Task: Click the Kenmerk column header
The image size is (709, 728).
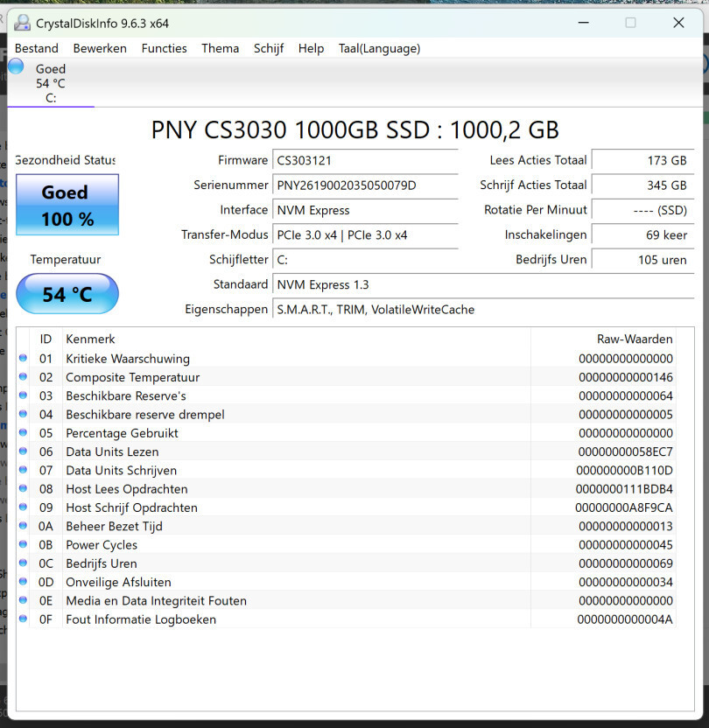Action: [x=296, y=339]
